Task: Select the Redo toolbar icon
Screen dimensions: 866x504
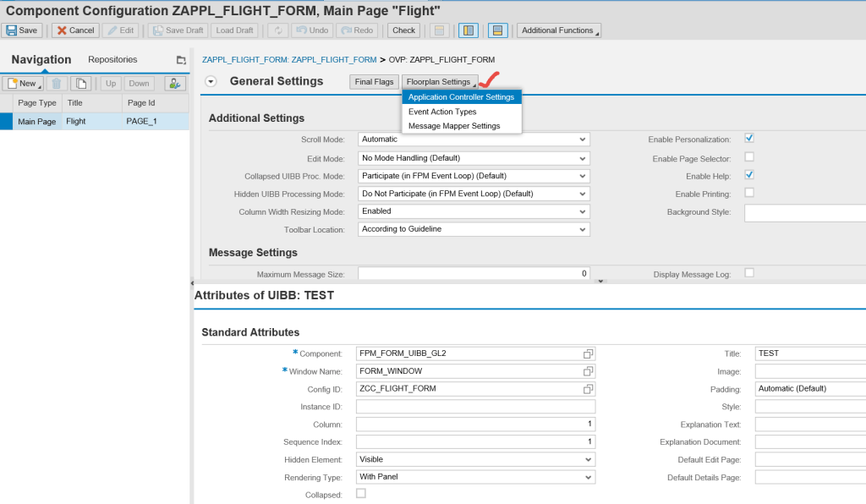Action: pyautogui.click(x=356, y=30)
